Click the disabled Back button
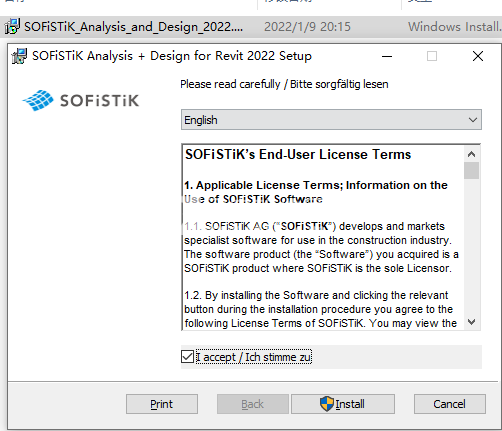 pyautogui.click(x=253, y=404)
